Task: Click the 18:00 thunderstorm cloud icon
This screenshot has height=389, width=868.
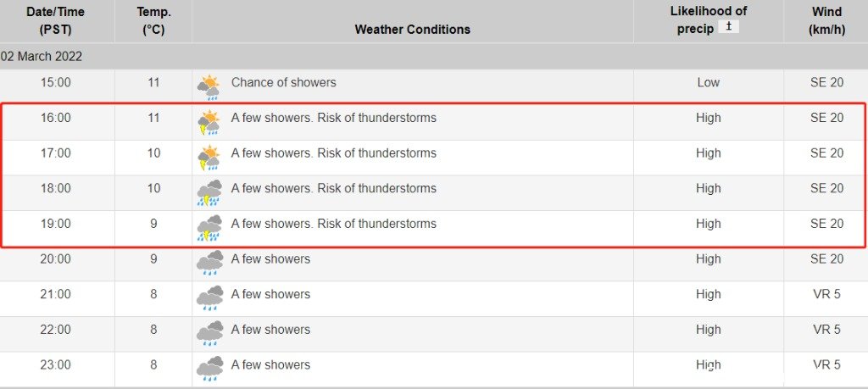Action: 209,192
